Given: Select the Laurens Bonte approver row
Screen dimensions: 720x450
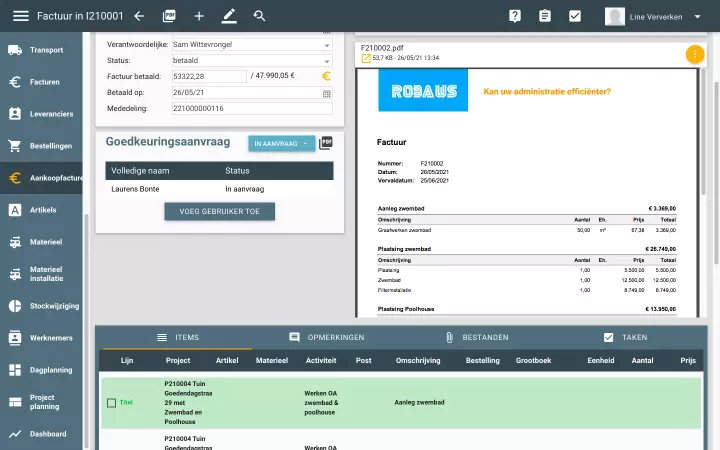Looking at the screenshot, I should 219,189.
